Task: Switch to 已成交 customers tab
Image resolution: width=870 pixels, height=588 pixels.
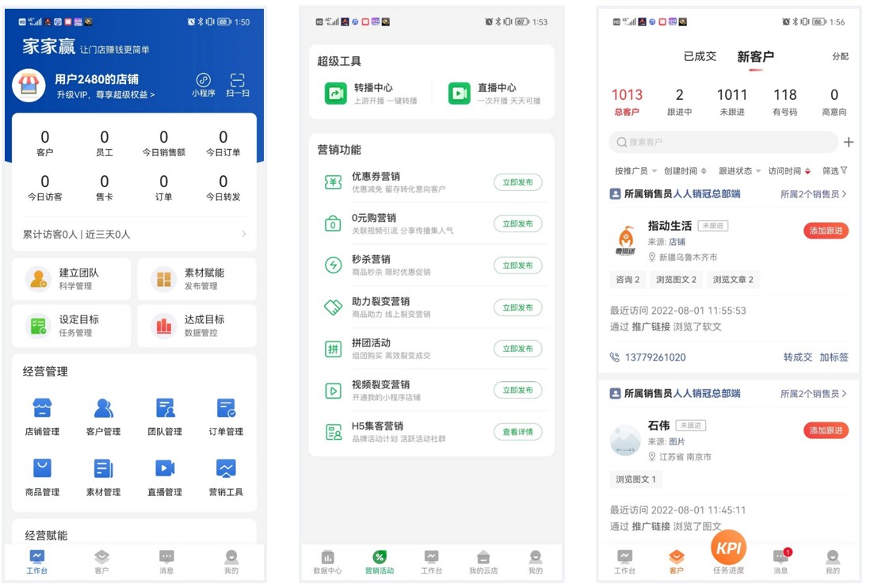Action: (700, 56)
